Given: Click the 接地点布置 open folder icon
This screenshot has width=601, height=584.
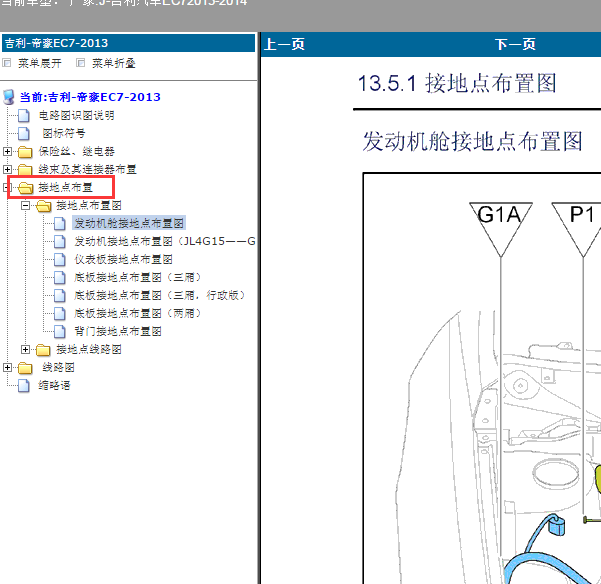Looking at the screenshot, I should pos(26,188).
